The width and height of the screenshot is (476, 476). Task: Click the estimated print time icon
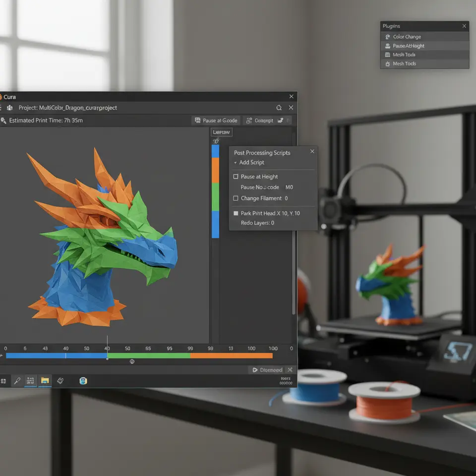click(x=3, y=120)
